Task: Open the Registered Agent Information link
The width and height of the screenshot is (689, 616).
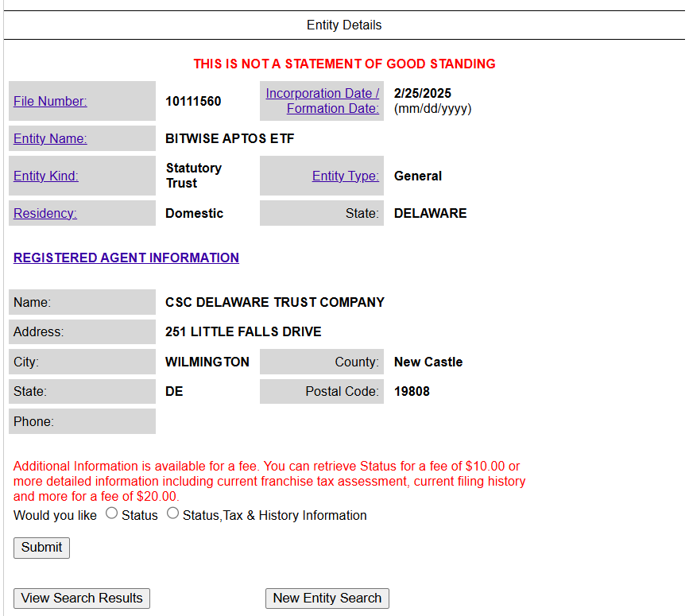Action: [x=126, y=258]
